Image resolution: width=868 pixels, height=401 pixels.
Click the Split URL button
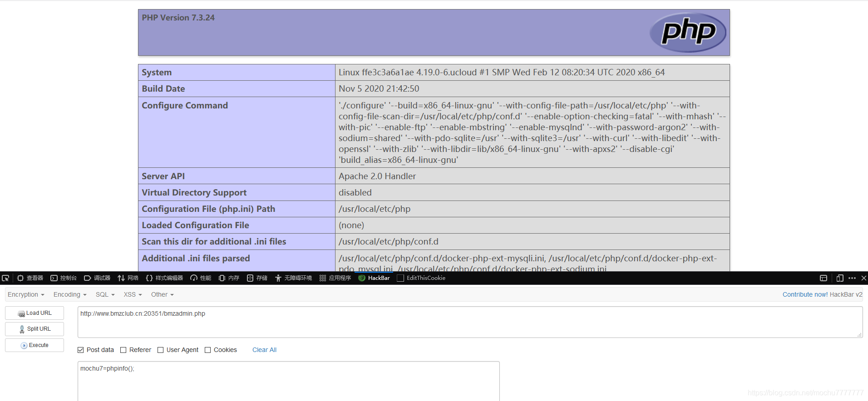(35, 329)
